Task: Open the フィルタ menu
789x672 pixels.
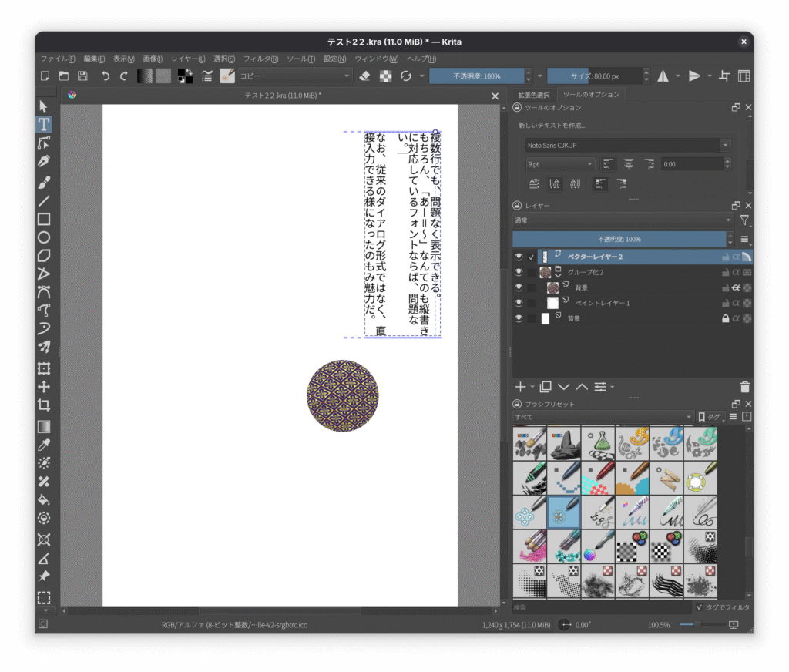Action: [261, 59]
